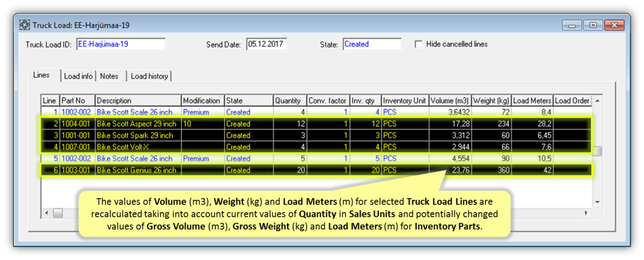
Task: Click the Inventory Unit column header
Action: 405,101
